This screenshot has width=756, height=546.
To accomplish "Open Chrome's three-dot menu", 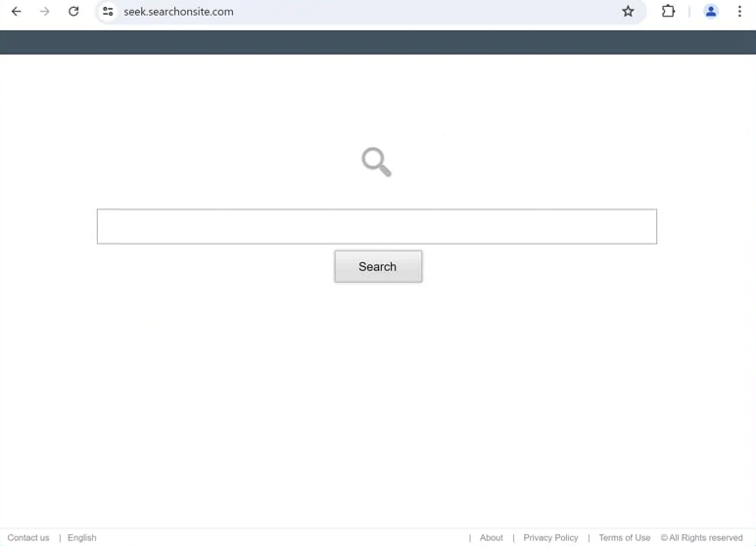I will [739, 12].
